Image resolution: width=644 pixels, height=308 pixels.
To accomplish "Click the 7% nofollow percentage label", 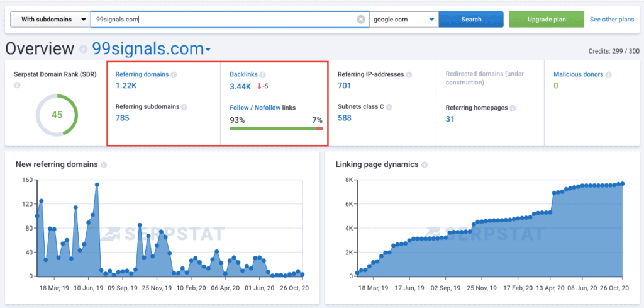I will 318,120.
